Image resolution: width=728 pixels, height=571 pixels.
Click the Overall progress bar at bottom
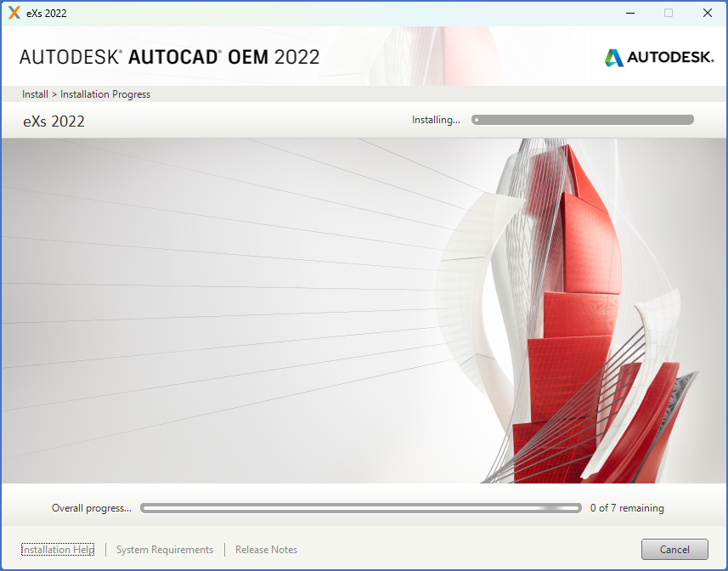click(361, 508)
